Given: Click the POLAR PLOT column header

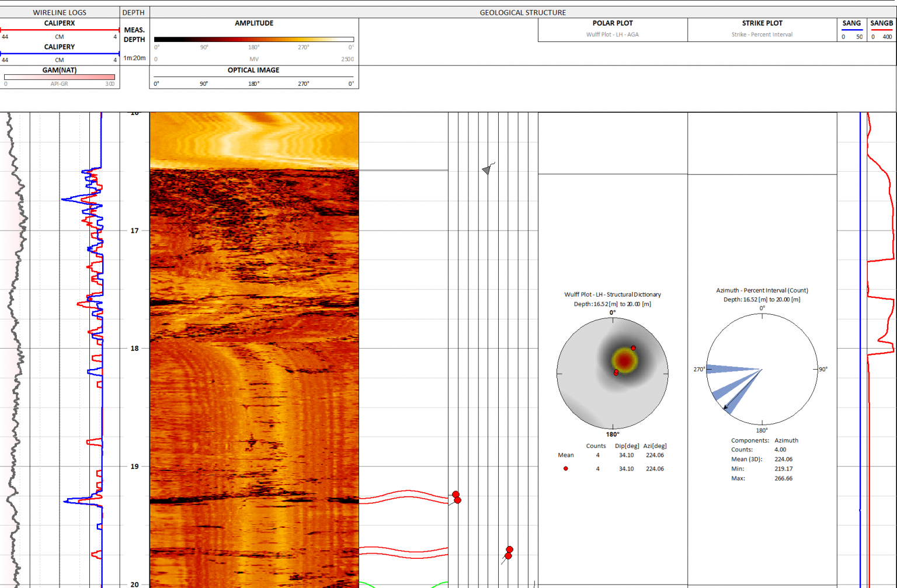Looking at the screenshot, I should click(612, 23).
